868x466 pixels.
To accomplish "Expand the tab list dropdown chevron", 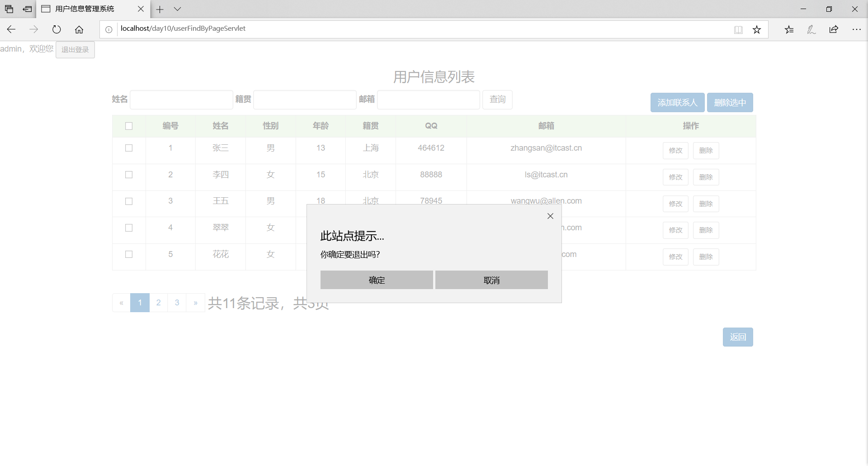I will pyautogui.click(x=178, y=9).
